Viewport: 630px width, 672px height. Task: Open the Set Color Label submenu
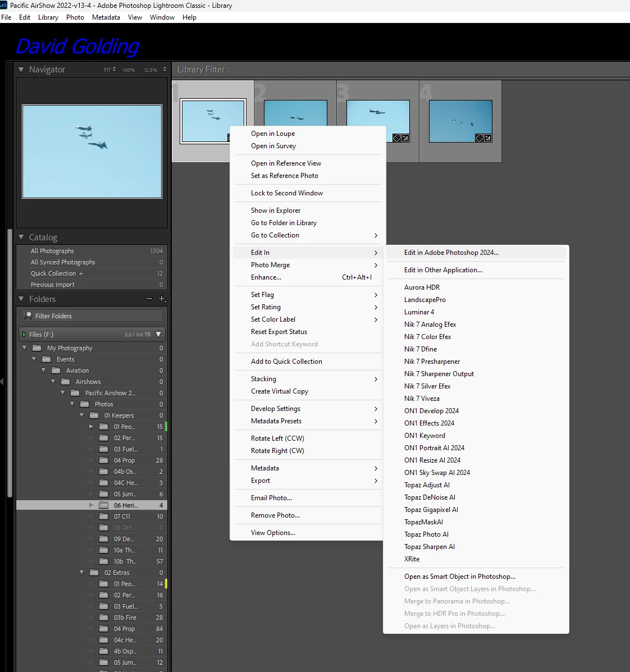[308, 319]
